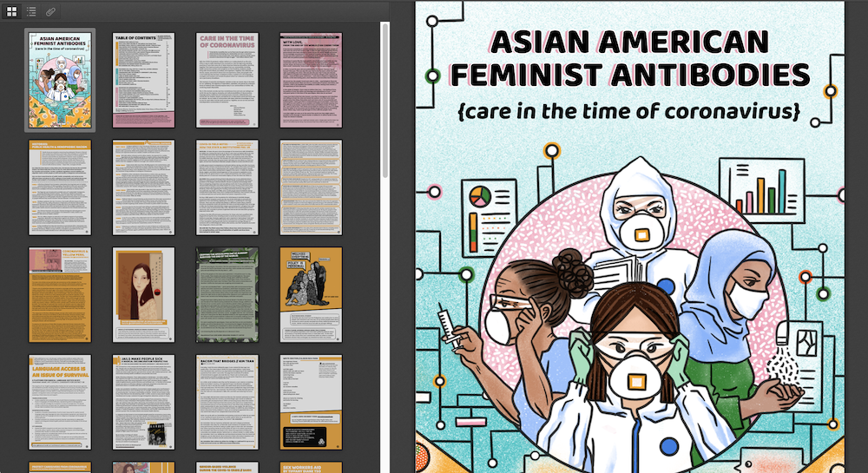This screenshot has width=868, height=473.
Task: Open Histories: Public Health & Xenophobic Racism thumbnail
Action: pyautogui.click(x=60, y=187)
